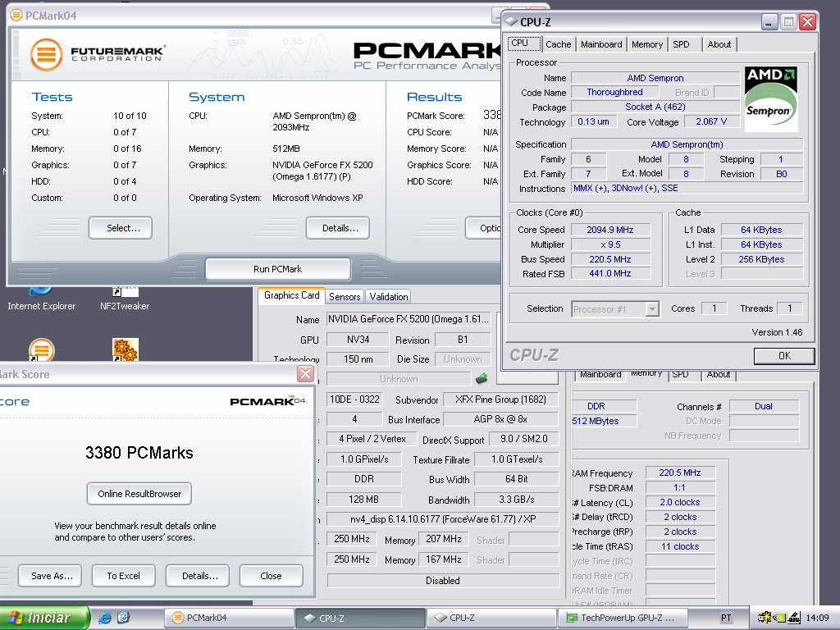Click OK in the CPU-Z window
840x630 pixels.
[x=784, y=356]
